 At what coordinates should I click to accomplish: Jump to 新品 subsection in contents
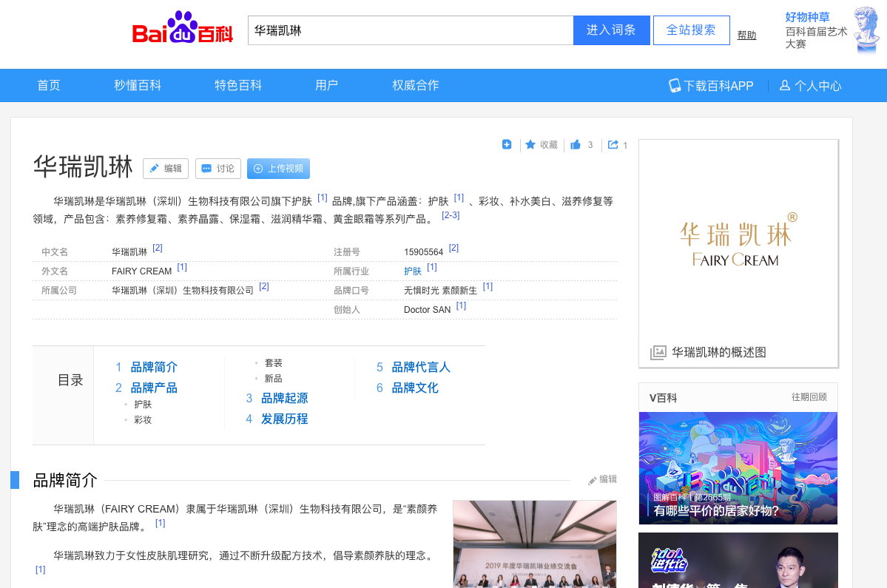pyautogui.click(x=273, y=378)
